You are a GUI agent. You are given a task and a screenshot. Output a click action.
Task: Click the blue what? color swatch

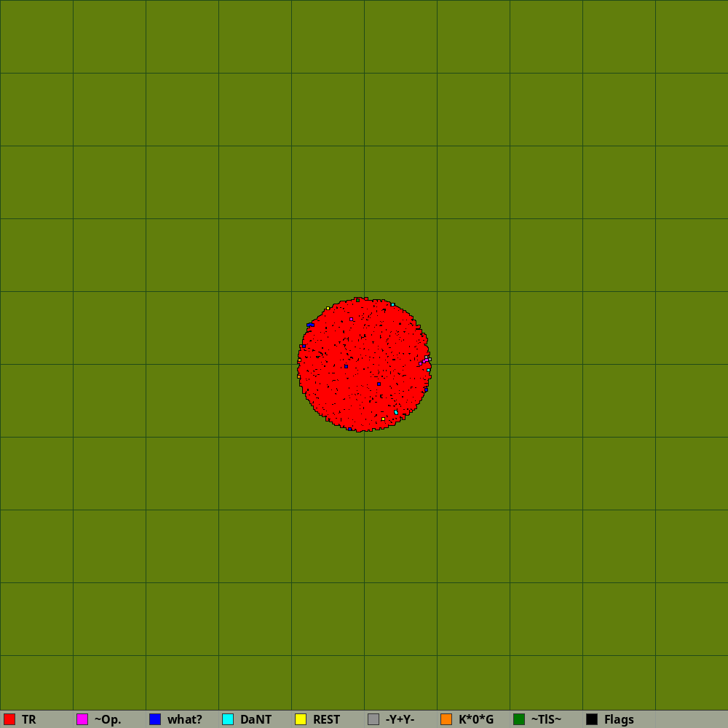(155, 719)
